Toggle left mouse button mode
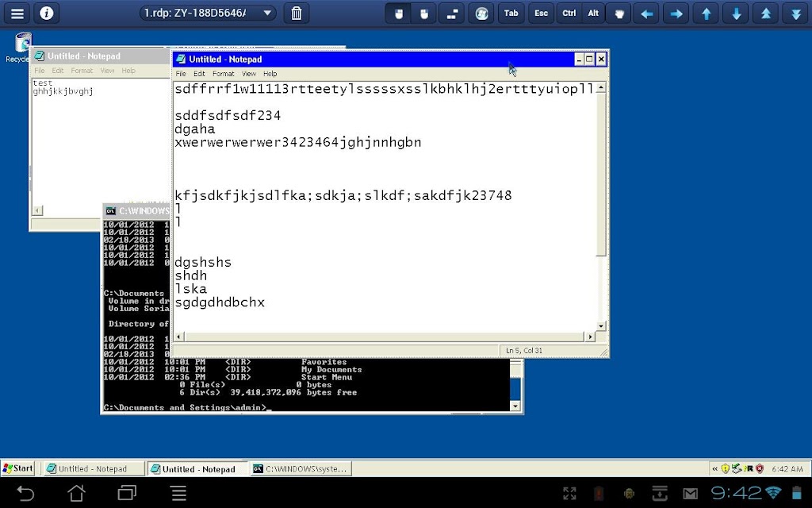The image size is (812, 508). pos(399,13)
